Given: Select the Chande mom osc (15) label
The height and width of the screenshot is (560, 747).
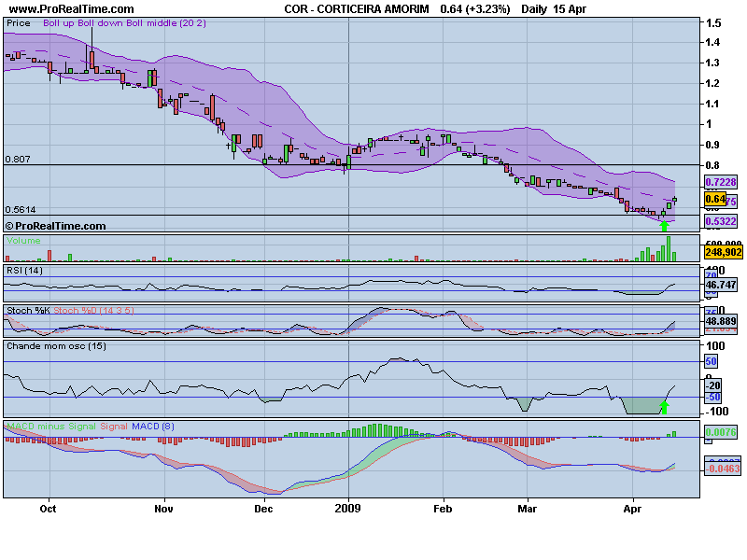Looking at the screenshot, I should pos(56,346).
